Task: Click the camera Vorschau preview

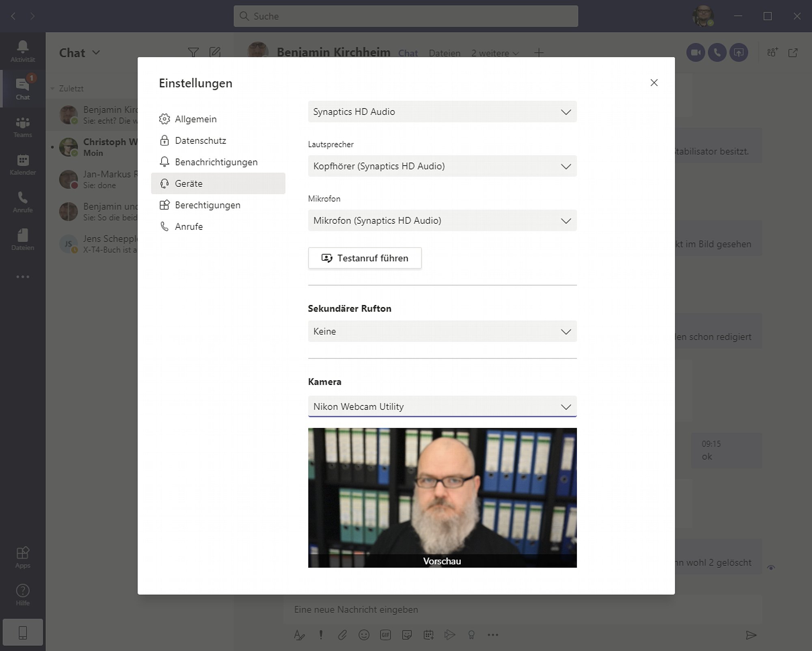Action: (442, 498)
